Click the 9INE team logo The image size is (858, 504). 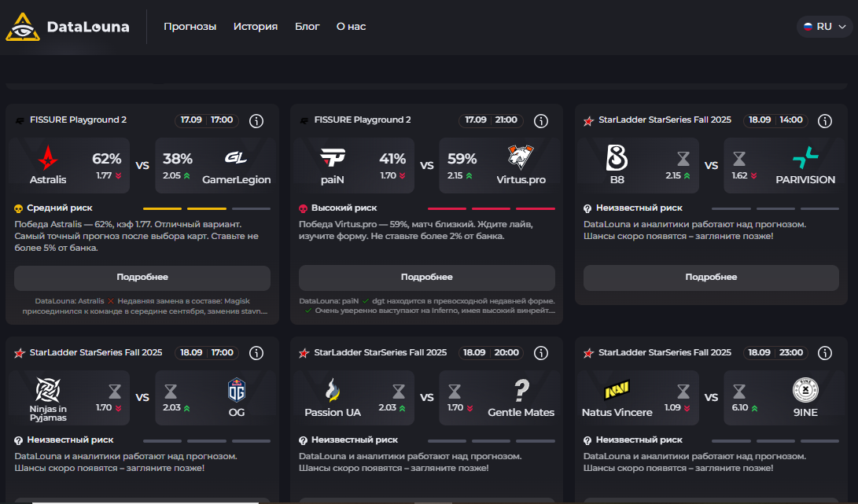point(805,390)
